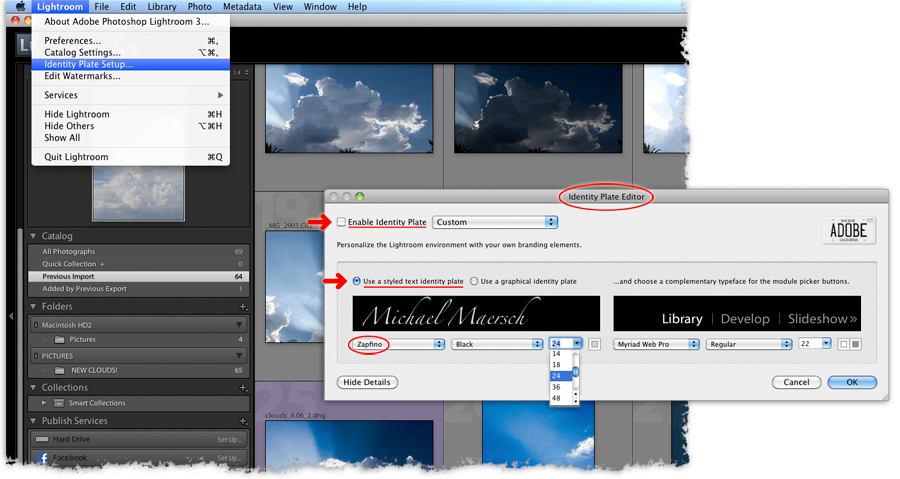Open the Myriad Web Pro font dropdown
This screenshot has width=900, height=479.
coord(657,344)
